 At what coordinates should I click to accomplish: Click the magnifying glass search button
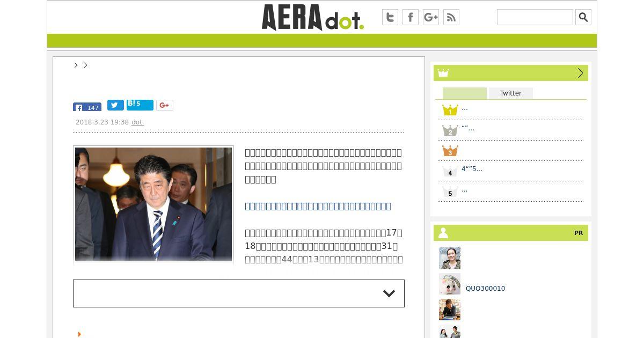[x=583, y=17]
